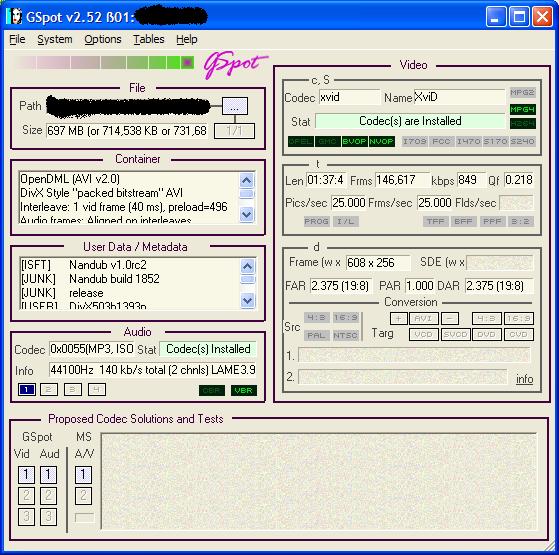Image resolution: width=559 pixels, height=555 pixels.
Task: Open the info link
Action: [x=524, y=379]
